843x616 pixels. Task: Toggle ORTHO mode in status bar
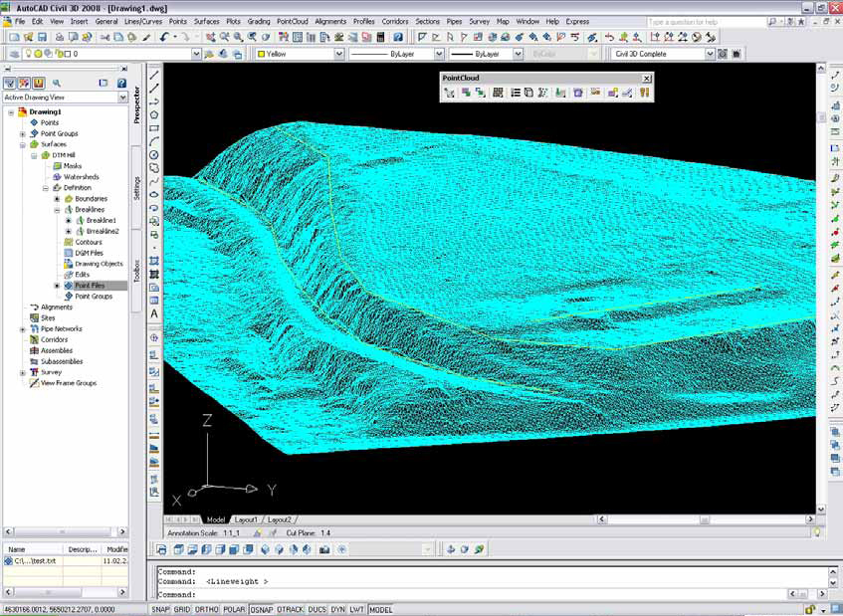click(207, 610)
